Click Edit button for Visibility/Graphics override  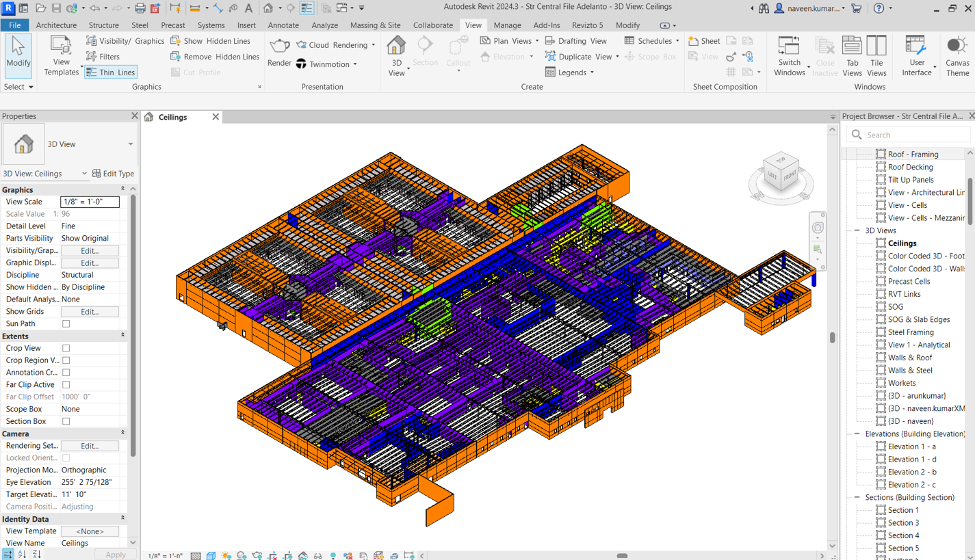tap(90, 251)
